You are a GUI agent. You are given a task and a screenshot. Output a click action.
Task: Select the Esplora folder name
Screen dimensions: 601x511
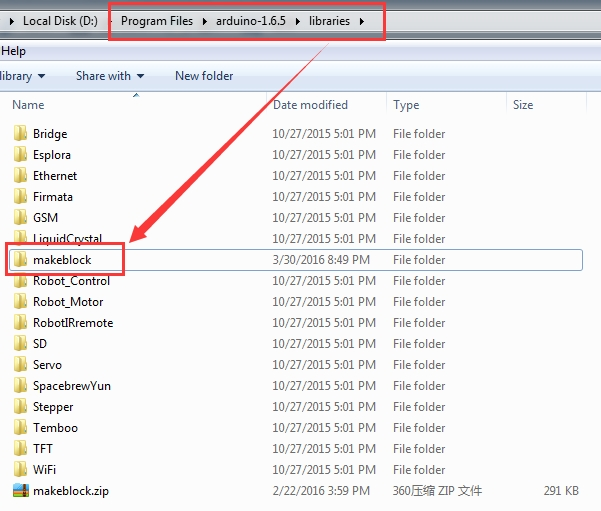pos(52,155)
